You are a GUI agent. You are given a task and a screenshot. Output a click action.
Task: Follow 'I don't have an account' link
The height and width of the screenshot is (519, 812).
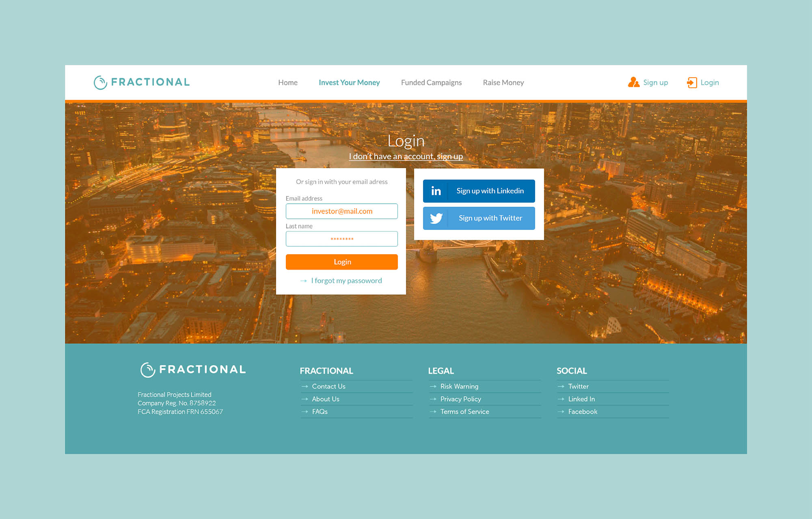pyautogui.click(x=406, y=156)
